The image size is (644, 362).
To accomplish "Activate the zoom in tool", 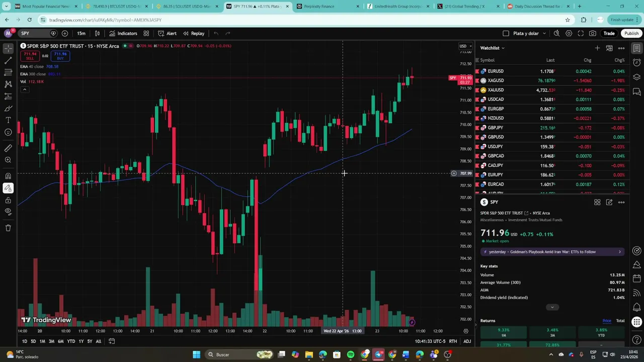I will coord(8,160).
